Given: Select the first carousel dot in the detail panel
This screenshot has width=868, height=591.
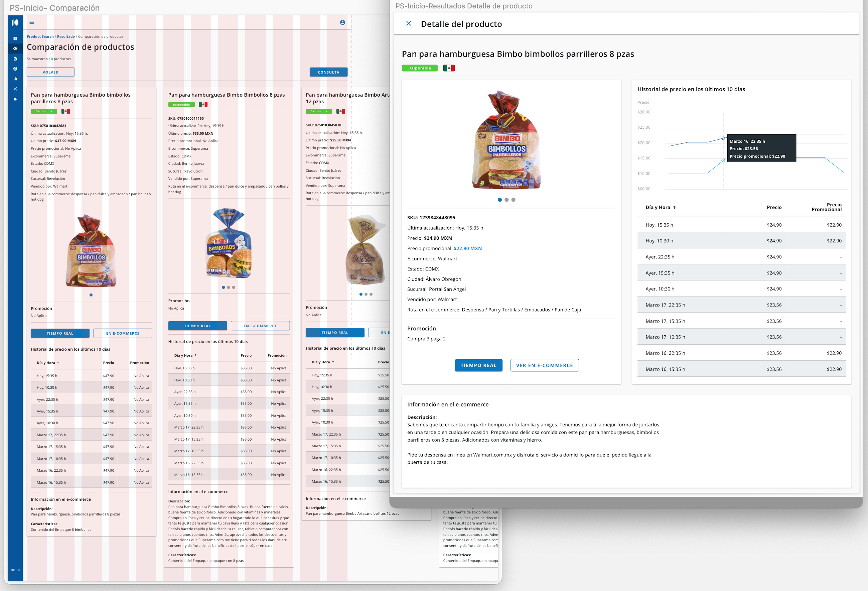Looking at the screenshot, I should 500,200.
